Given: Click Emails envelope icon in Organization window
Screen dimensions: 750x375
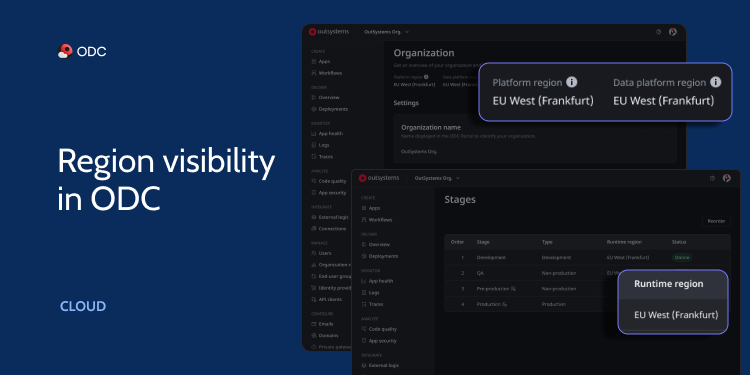Looking at the screenshot, I should [314, 324].
